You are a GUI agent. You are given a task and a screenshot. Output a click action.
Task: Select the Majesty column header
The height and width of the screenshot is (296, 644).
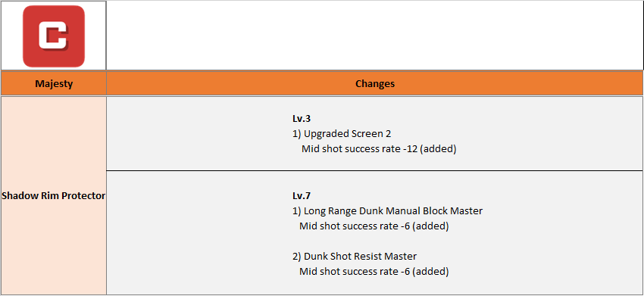coord(54,84)
